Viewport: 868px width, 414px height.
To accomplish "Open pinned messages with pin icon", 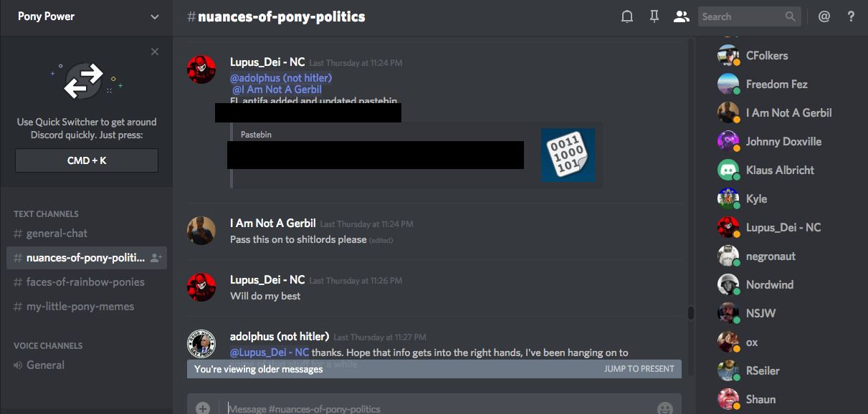I will pos(654,16).
